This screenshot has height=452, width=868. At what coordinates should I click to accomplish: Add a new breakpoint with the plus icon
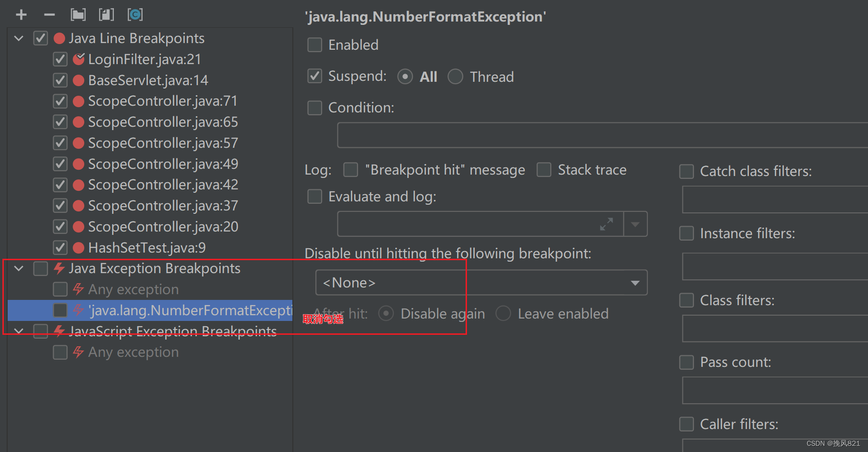click(21, 14)
